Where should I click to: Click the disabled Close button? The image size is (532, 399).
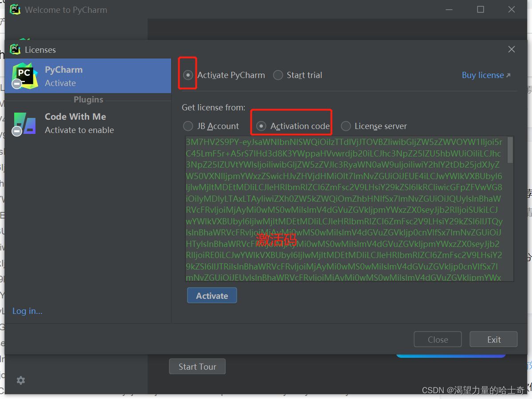[438, 340]
